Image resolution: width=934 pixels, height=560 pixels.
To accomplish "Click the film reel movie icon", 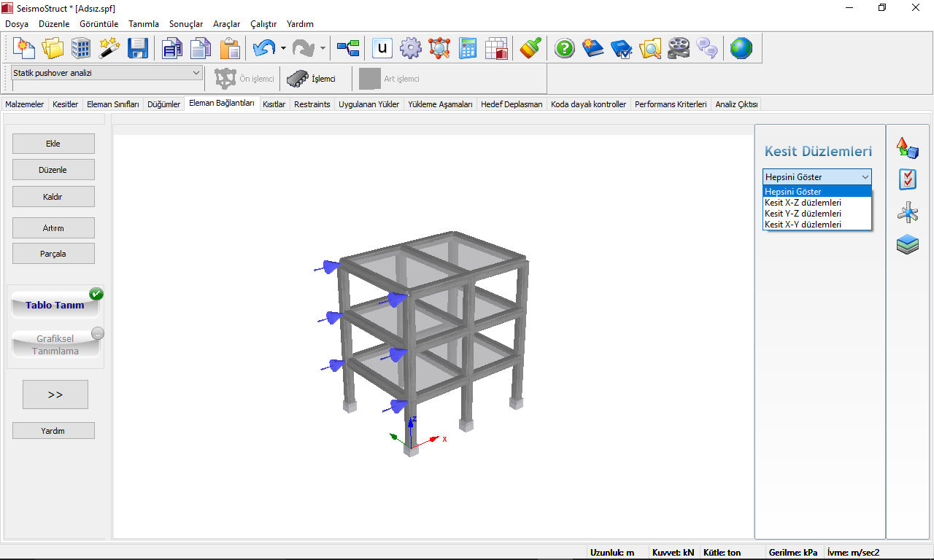I will (x=678, y=49).
